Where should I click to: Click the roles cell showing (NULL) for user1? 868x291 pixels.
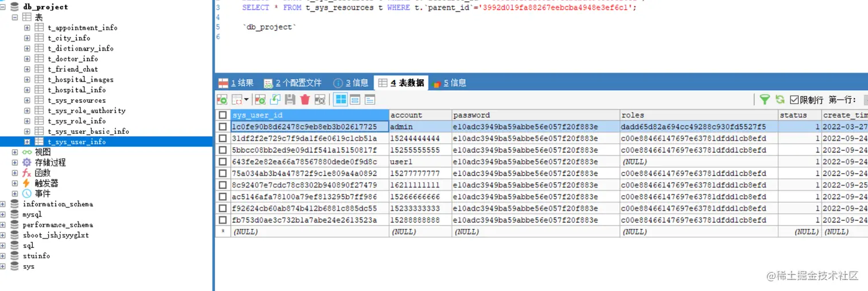click(699, 162)
